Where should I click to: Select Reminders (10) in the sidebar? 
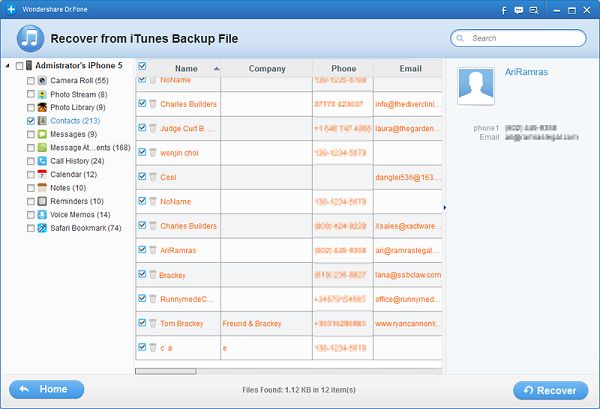coord(77,201)
